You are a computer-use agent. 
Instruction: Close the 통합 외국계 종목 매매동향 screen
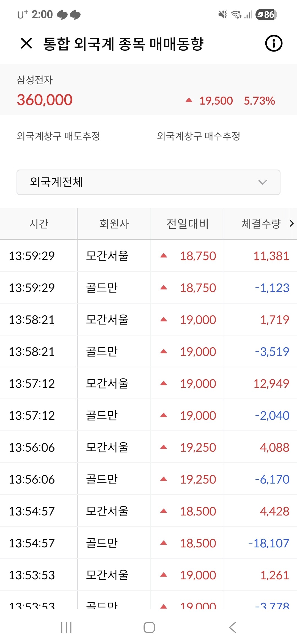pyautogui.click(x=26, y=43)
